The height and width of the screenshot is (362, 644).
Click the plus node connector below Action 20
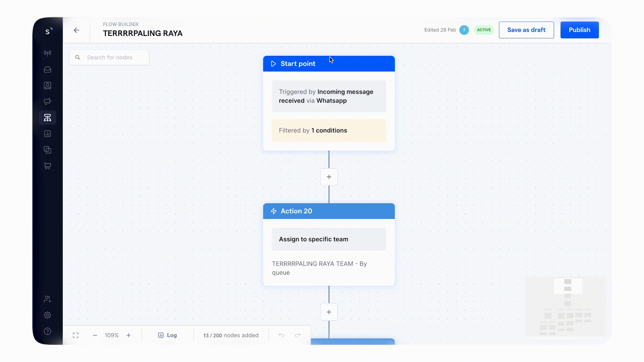[329, 312]
